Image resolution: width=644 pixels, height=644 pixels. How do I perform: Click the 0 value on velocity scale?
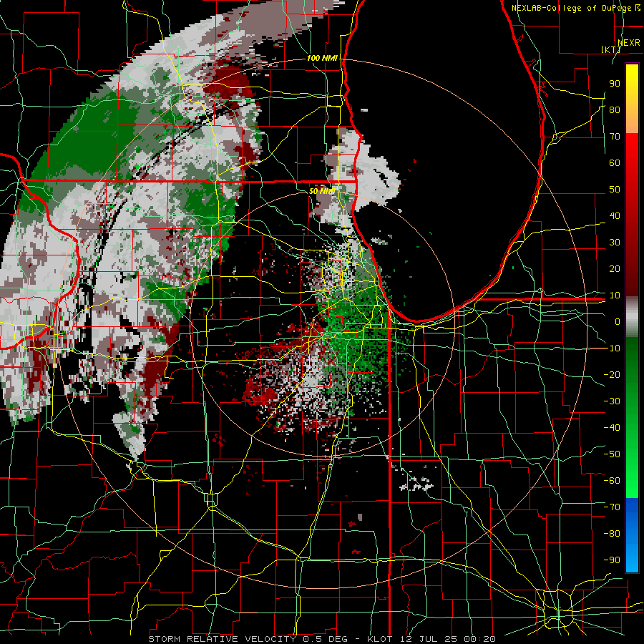tap(618, 322)
